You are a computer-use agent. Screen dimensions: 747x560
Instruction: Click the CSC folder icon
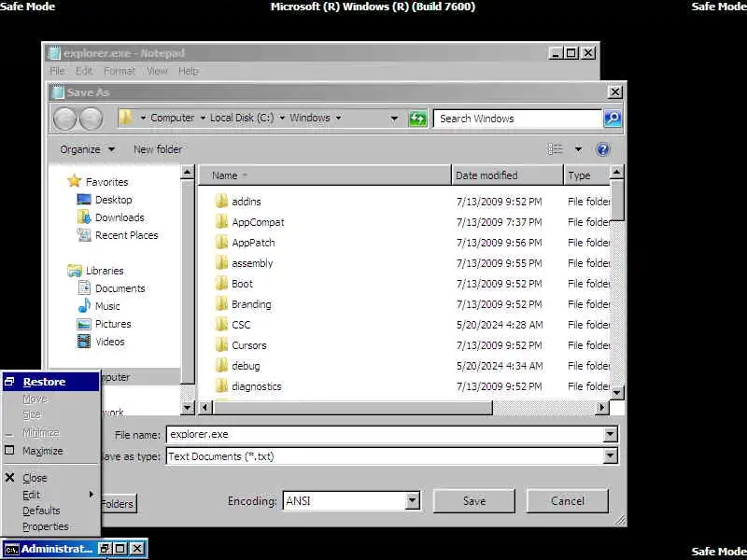click(221, 324)
